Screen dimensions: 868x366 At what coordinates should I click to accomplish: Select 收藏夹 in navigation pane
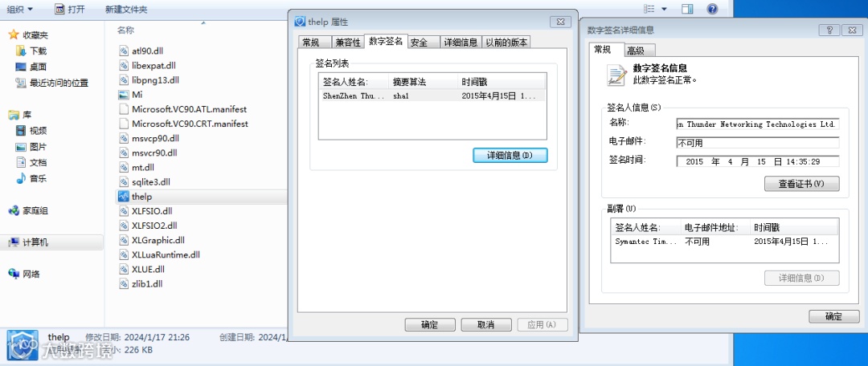pos(29,35)
